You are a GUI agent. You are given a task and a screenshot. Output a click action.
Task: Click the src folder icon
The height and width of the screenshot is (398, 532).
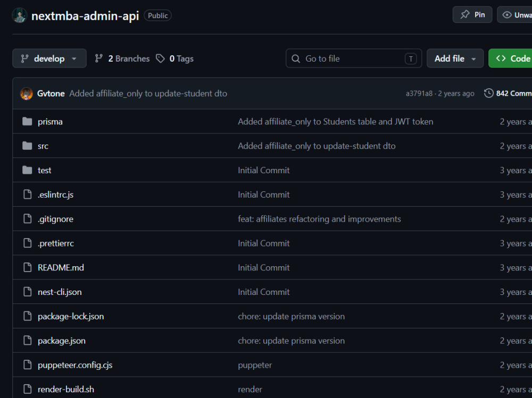click(x=27, y=146)
